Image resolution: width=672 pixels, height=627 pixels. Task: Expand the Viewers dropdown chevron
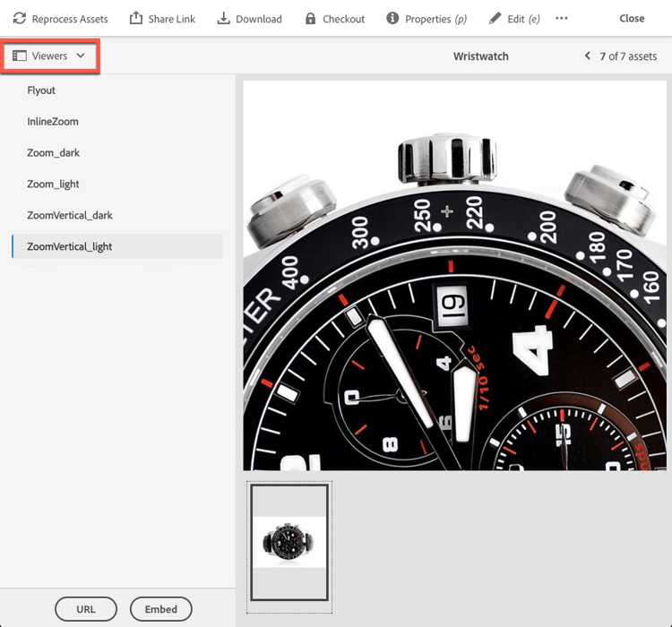(x=81, y=56)
